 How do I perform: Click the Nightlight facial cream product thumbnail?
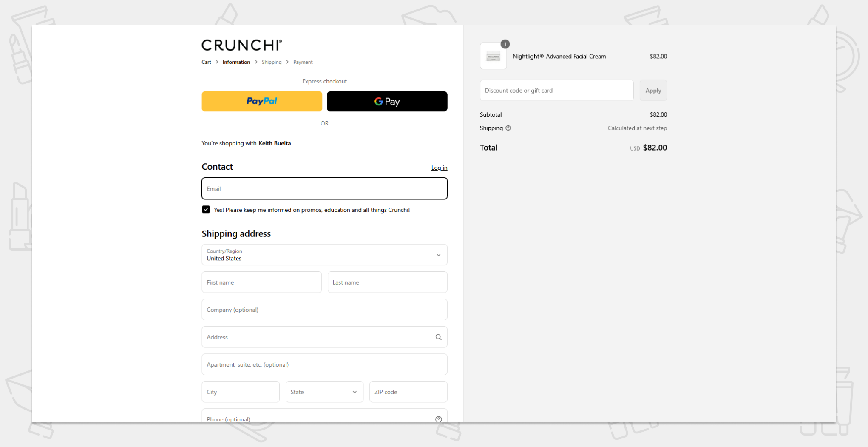coord(493,56)
